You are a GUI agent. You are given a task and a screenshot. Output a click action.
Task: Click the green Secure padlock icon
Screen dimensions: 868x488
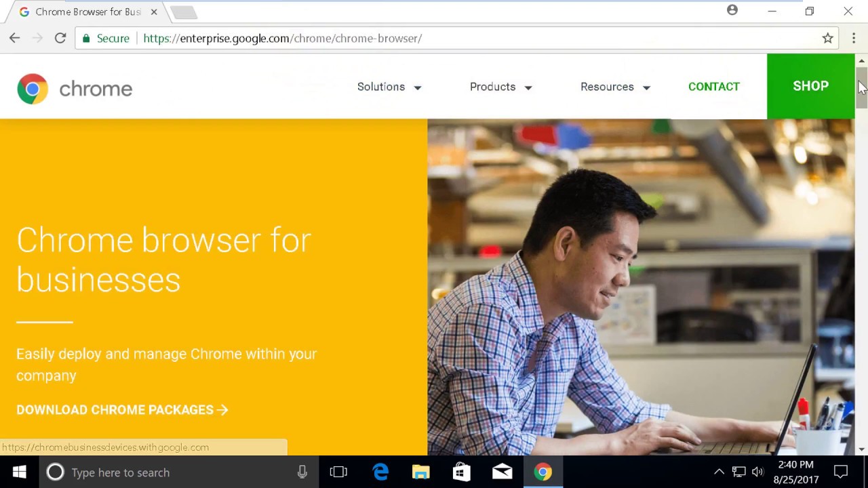click(86, 39)
